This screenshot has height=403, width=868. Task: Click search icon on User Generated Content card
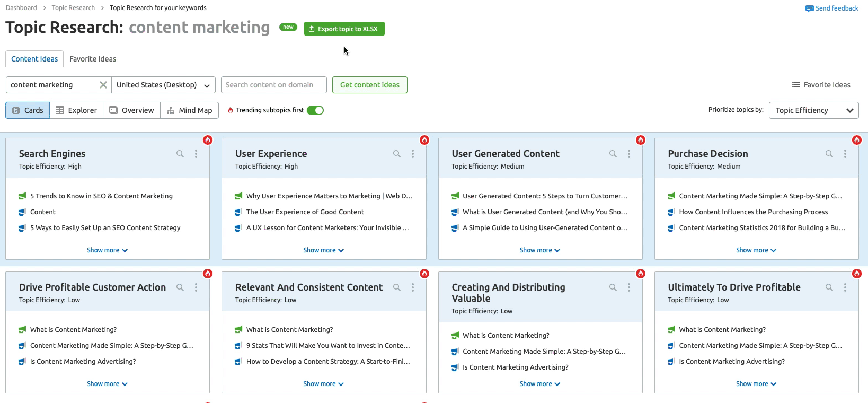pyautogui.click(x=613, y=154)
